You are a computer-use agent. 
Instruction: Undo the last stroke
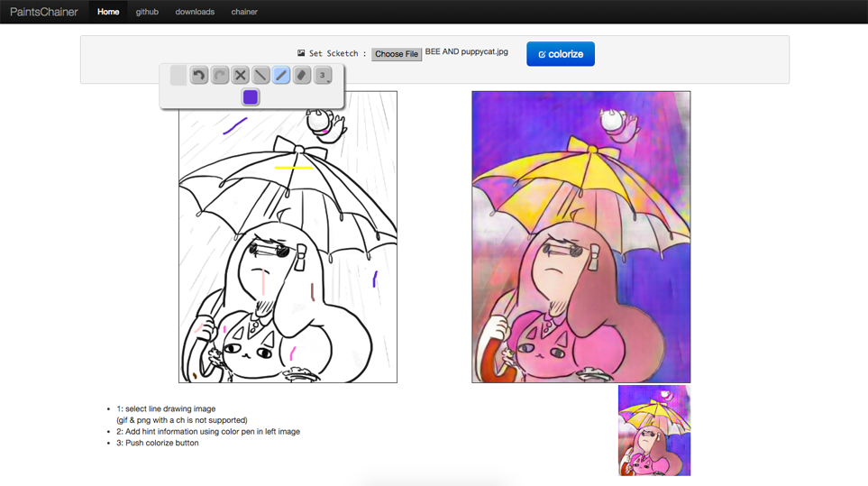pyautogui.click(x=199, y=75)
